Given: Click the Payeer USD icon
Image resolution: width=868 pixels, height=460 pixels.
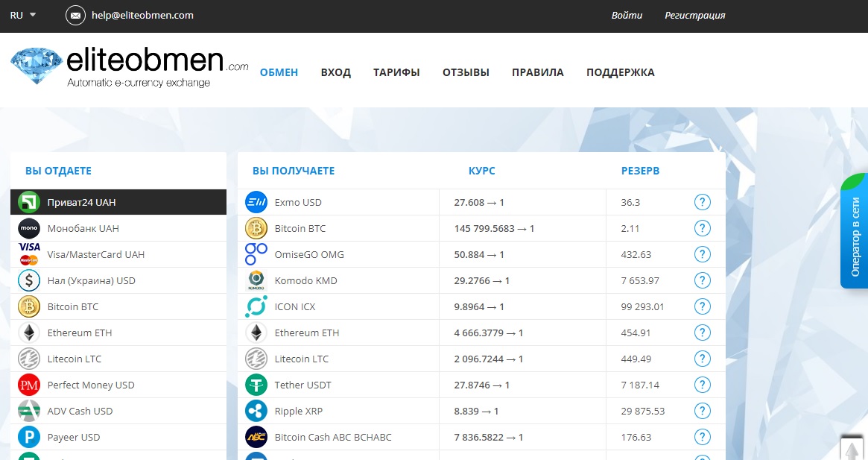Looking at the screenshot, I should point(29,437).
